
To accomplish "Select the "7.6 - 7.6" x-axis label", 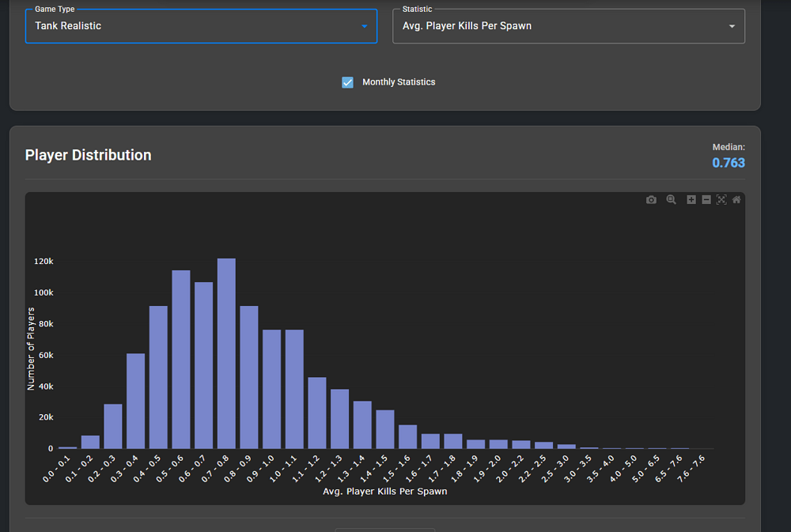I will (693, 469).
